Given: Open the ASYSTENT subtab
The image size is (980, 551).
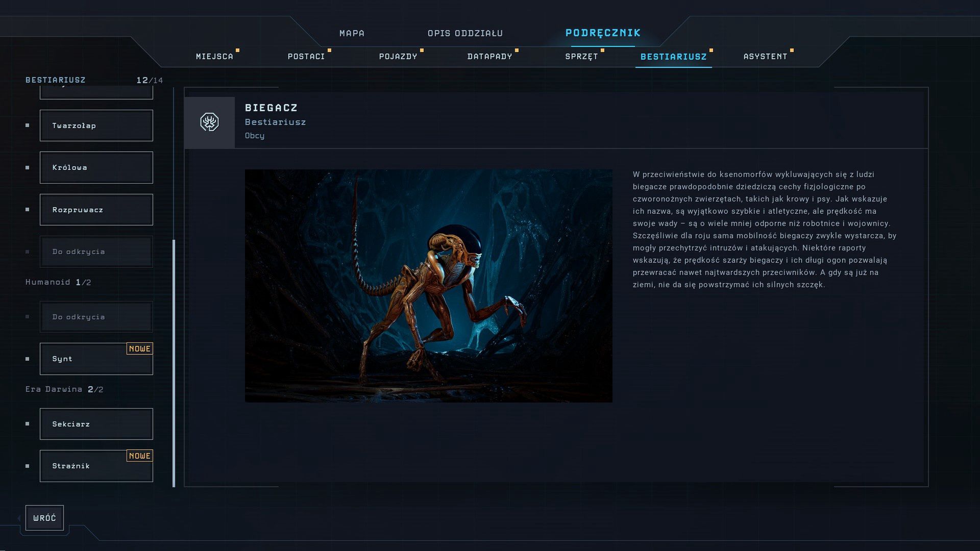Looking at the screenshot, I should pos(765,57).
